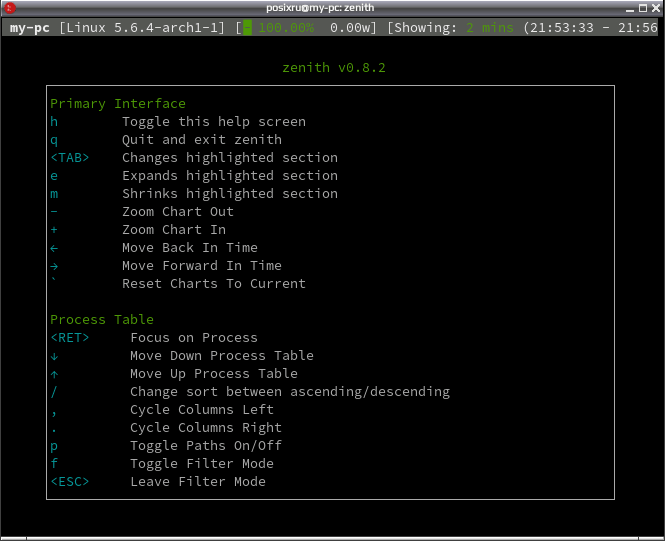Screen dimensions: 665x541
Task: Click 'Move Forward In Time' text
Action: 202,266
